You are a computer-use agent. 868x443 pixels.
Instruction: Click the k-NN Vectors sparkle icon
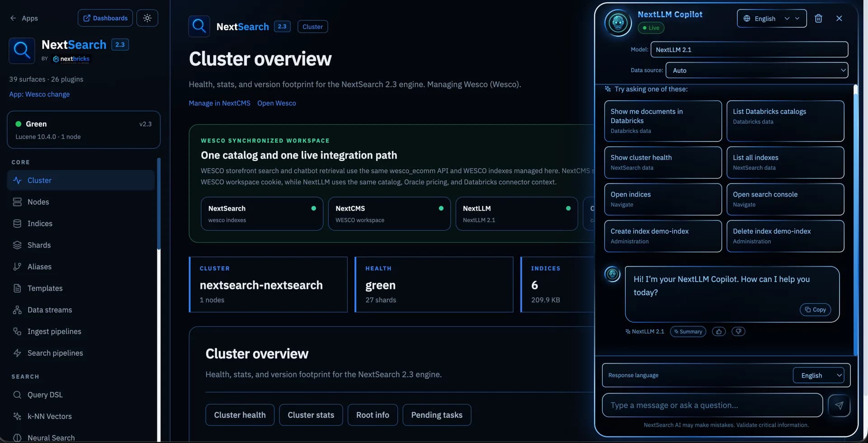click(17, 416)
